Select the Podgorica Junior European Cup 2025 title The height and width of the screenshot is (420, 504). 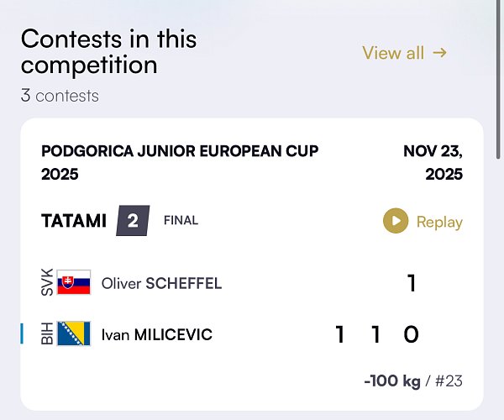click(180, 163)
